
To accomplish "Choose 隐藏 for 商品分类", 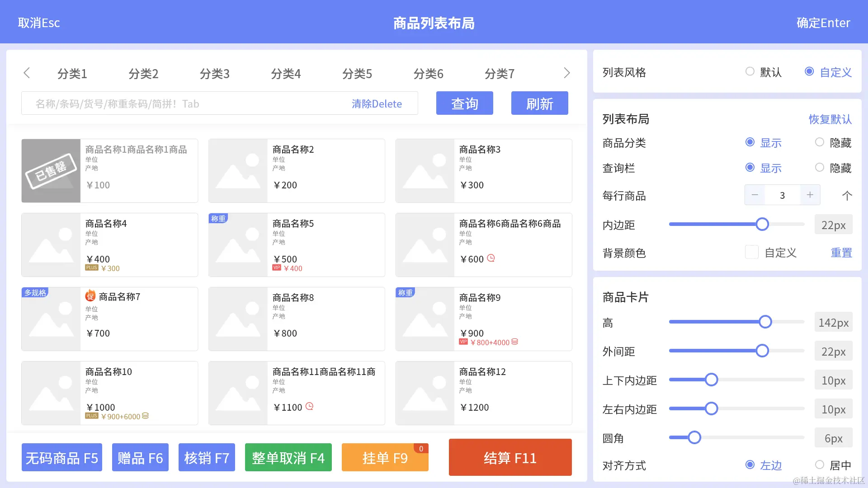I will (x=820, y=142).
